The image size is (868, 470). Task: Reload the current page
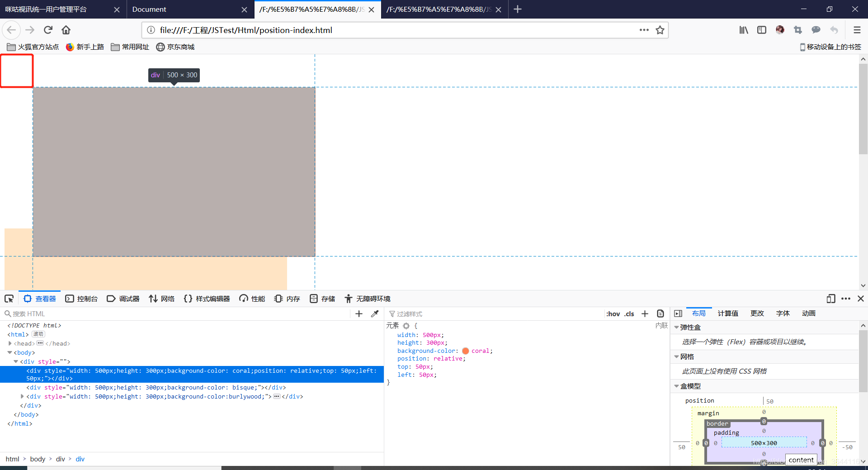coord(48,30)
